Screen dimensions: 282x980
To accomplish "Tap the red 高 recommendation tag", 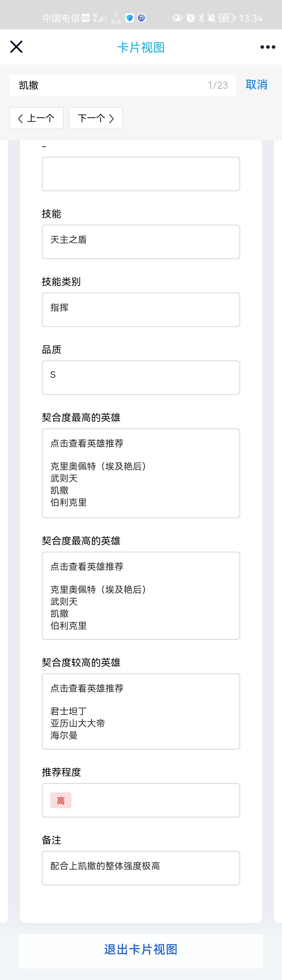I will tap(61, 801).
